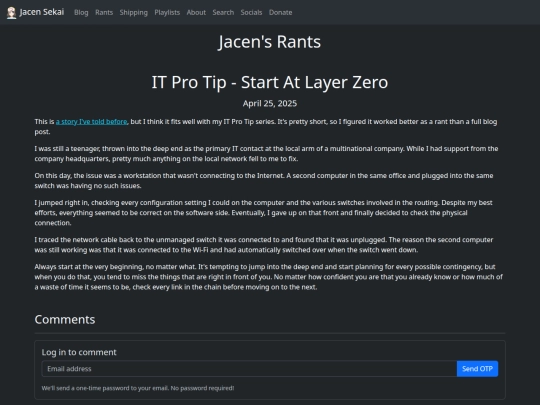Viewport: 540px width, 405px height.
Task: Open the About page
Action: pyautogui.click(x=196, y=12)
